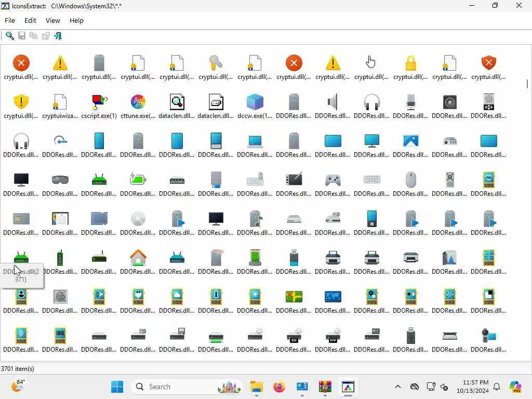Screen dimensions: 532x399
Task: Select the blue USB flash drive icon
Action: click(294, 258)
